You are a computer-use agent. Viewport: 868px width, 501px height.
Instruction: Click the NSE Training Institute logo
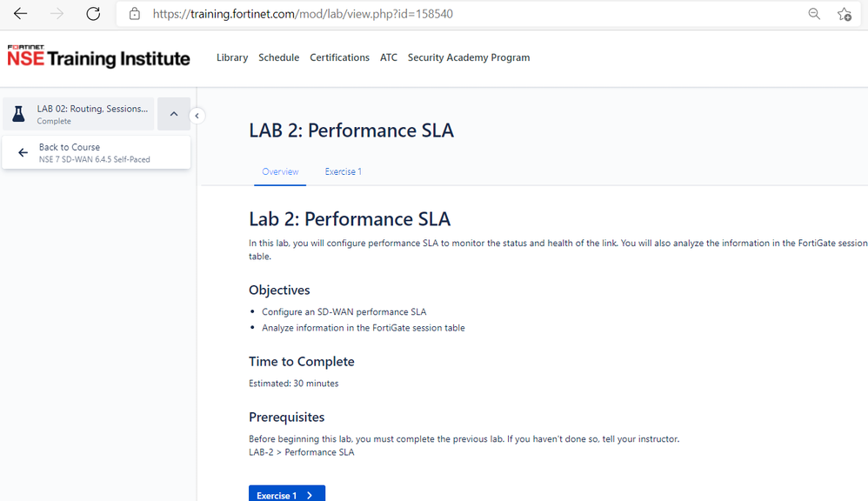coord(98,57)
